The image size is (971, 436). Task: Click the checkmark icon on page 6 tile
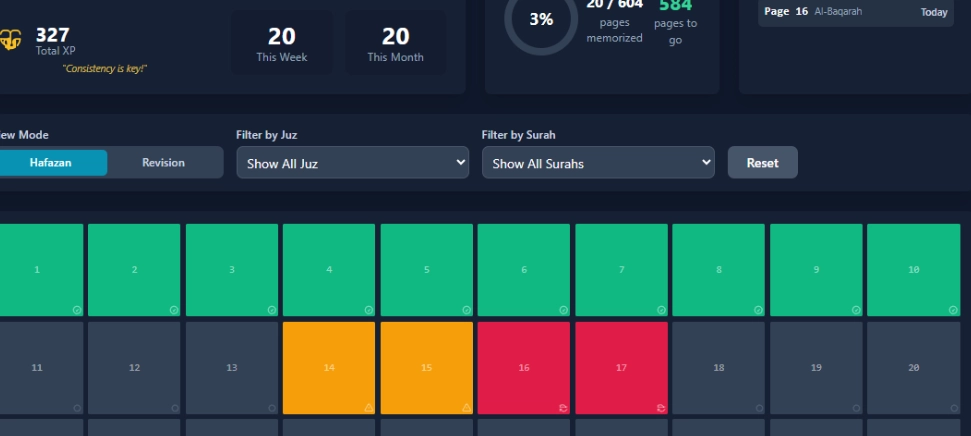pyautogui.click(x=564, y=310)
